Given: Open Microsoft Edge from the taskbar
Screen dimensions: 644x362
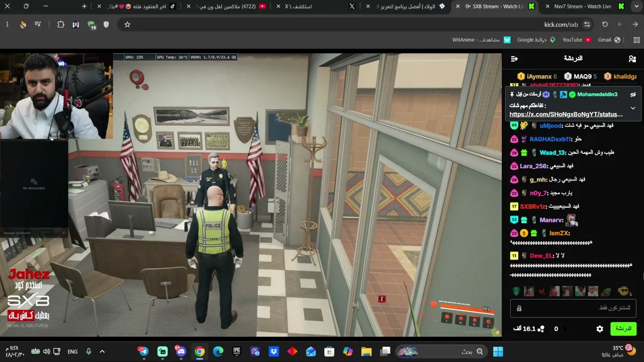Looking at the screenshot, I should click(x=218, y=351).
